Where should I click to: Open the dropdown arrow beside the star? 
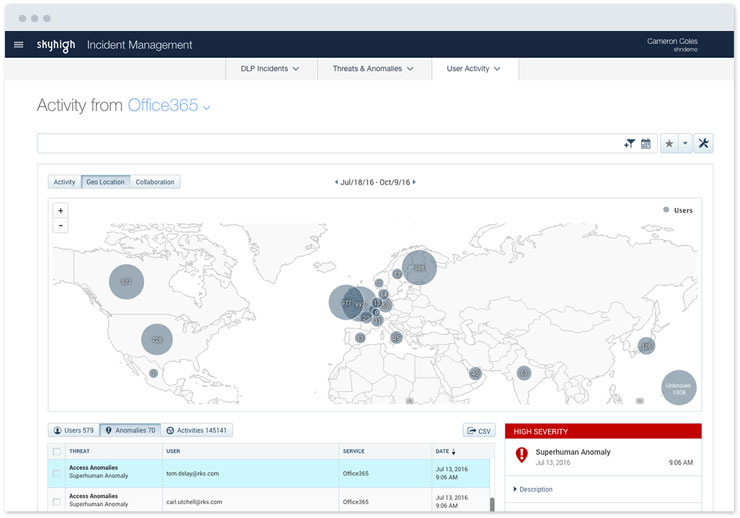pos(685,143)
